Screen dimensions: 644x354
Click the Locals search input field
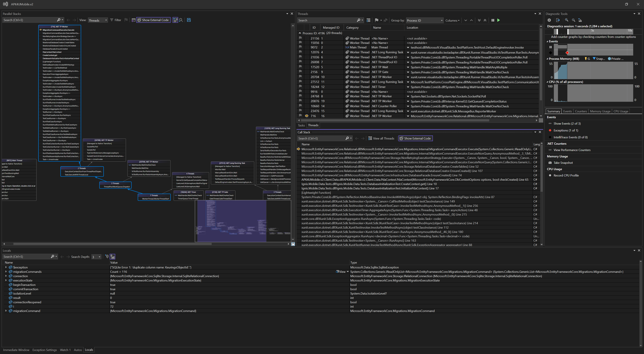(x=26, y=257)
